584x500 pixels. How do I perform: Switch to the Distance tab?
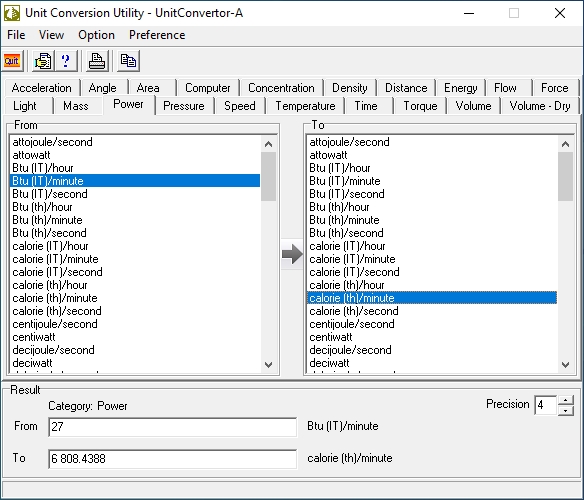(x=406, y=88)
